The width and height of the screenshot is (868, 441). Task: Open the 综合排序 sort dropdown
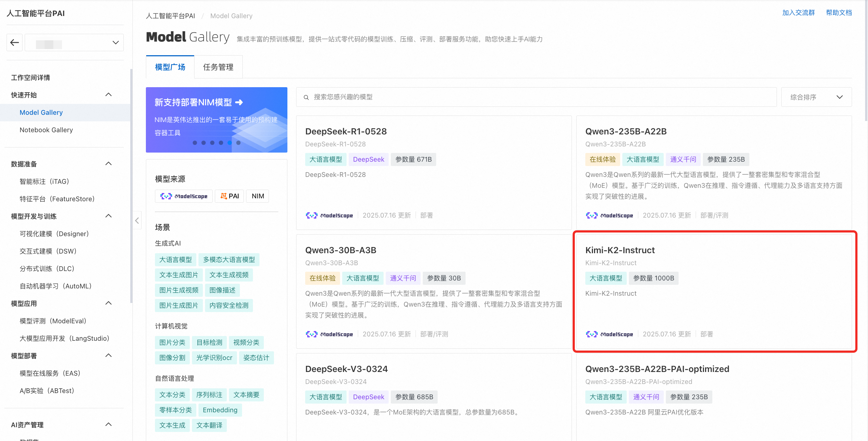816,97
